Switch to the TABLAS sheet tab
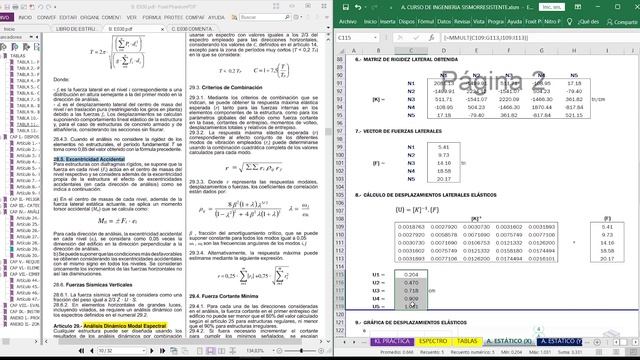640x360 pixels. (467, 341)
